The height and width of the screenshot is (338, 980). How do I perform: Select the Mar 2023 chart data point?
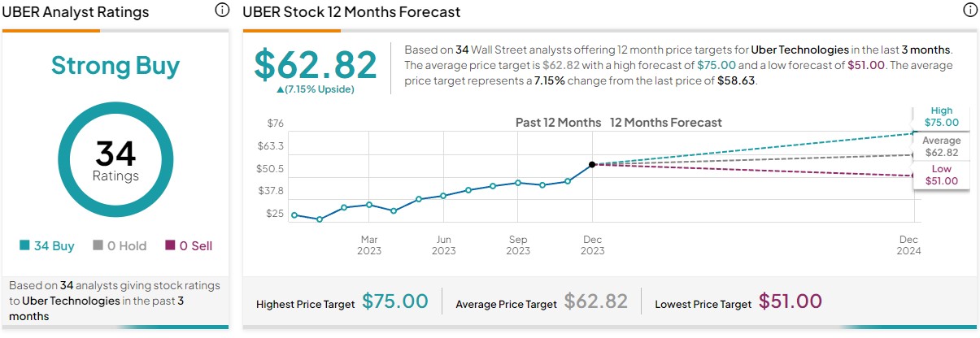point(369,205)
